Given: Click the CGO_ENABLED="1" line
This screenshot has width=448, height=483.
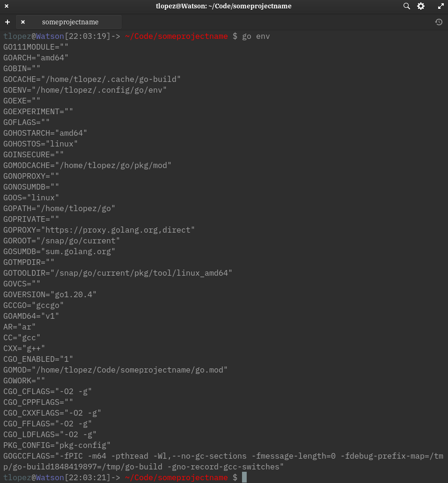Looking at the screenshot, I should point(38,359).
